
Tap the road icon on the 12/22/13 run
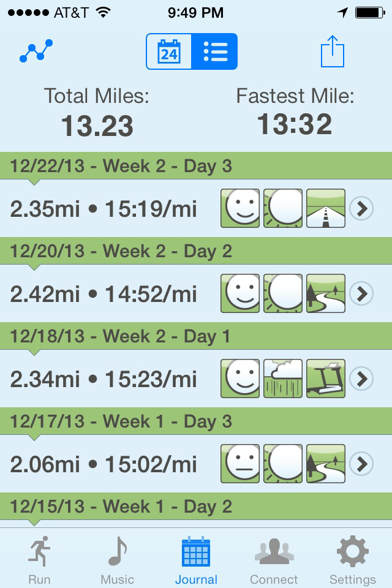pyautogui.click(x=325, y=208)
